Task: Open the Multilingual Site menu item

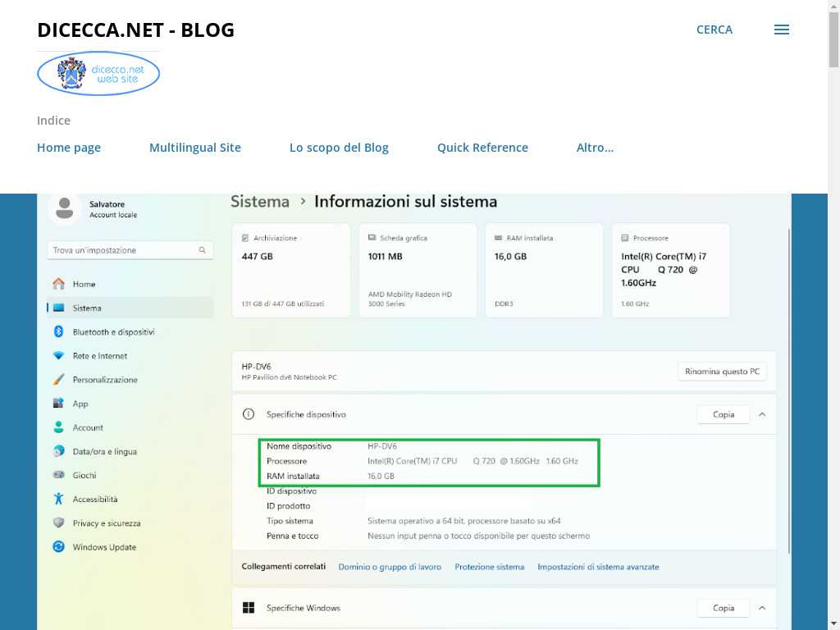Action: click(195, 148)
